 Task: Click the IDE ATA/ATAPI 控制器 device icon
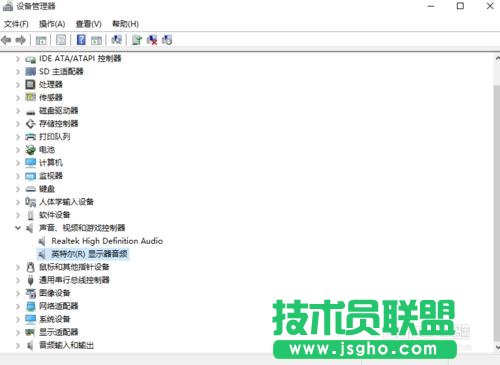30,59
